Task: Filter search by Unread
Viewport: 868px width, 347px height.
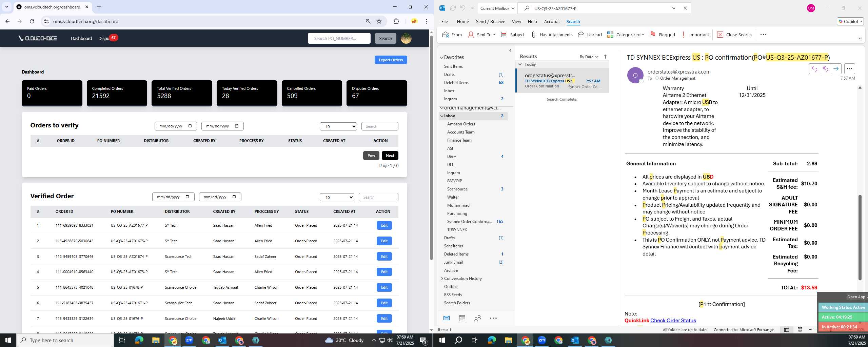Action: point(590,35)
